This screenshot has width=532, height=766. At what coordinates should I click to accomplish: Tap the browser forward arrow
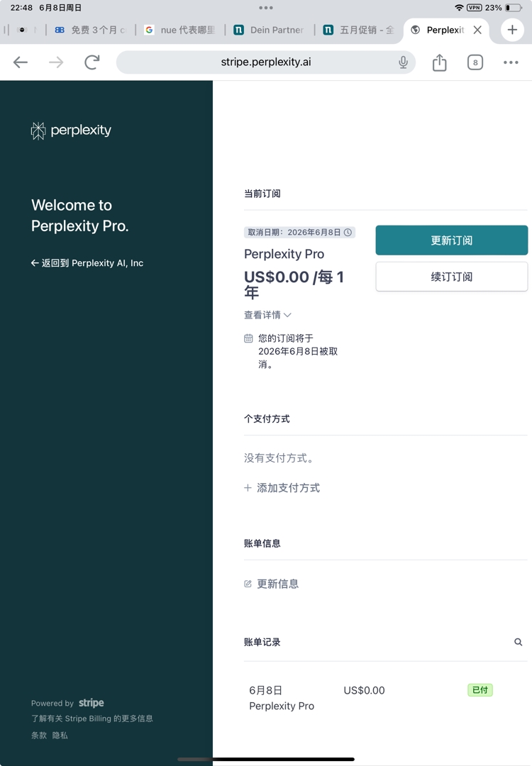[x=56, y=62]
